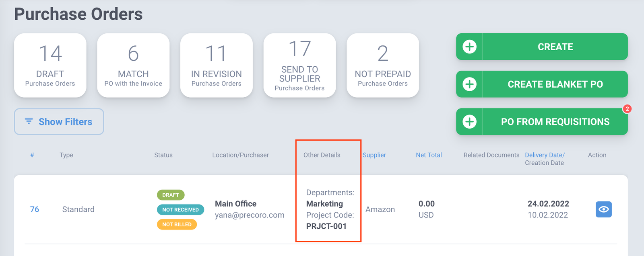Click the CREATE BLANKET PO button
Screen dimensions: 644x256
542,84
